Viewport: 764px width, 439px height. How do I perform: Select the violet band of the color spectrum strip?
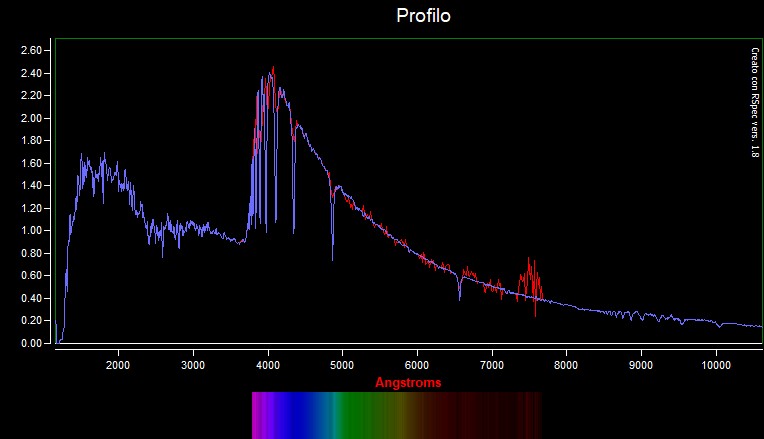(262, 413)
